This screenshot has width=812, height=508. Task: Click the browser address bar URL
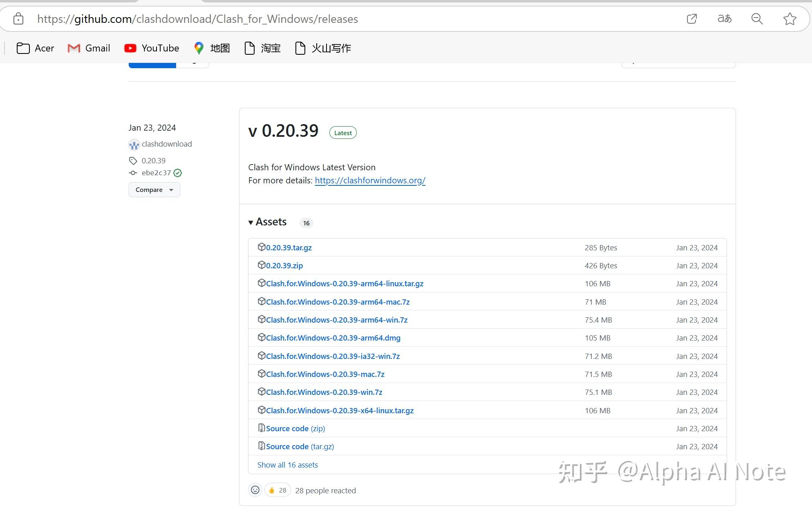tap(197, 19)
